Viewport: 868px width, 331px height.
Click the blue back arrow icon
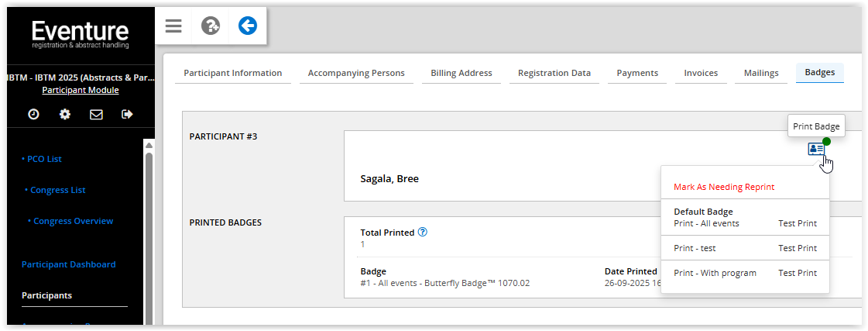[247, 26]
